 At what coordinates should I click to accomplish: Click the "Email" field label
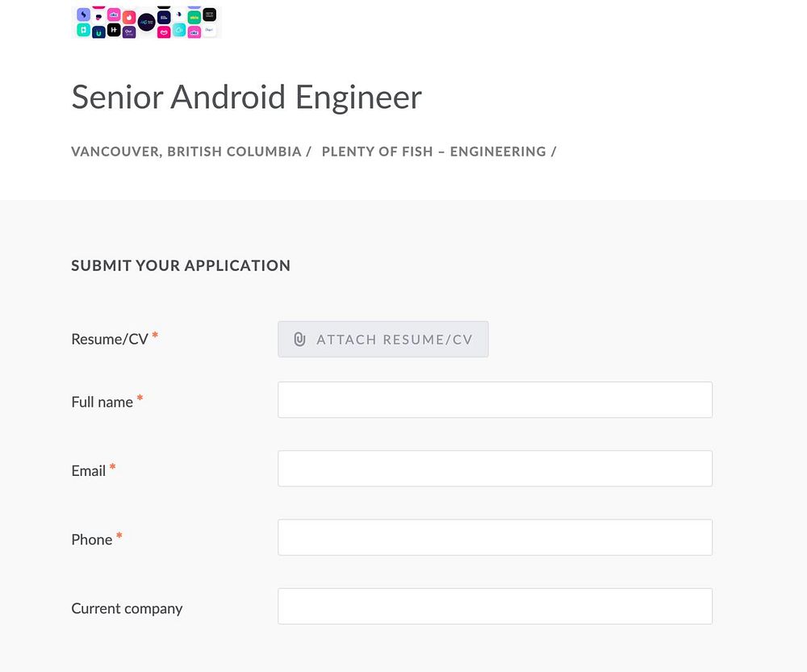[89, 470]
